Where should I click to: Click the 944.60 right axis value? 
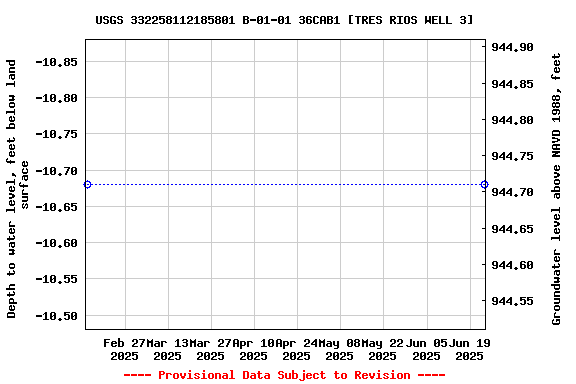coord(512,265)
